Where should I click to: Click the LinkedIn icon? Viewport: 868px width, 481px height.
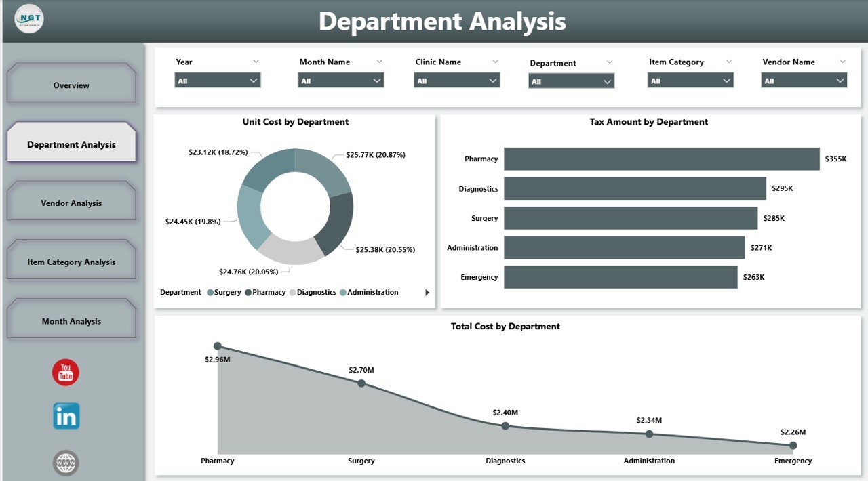[x=65, y=416]
